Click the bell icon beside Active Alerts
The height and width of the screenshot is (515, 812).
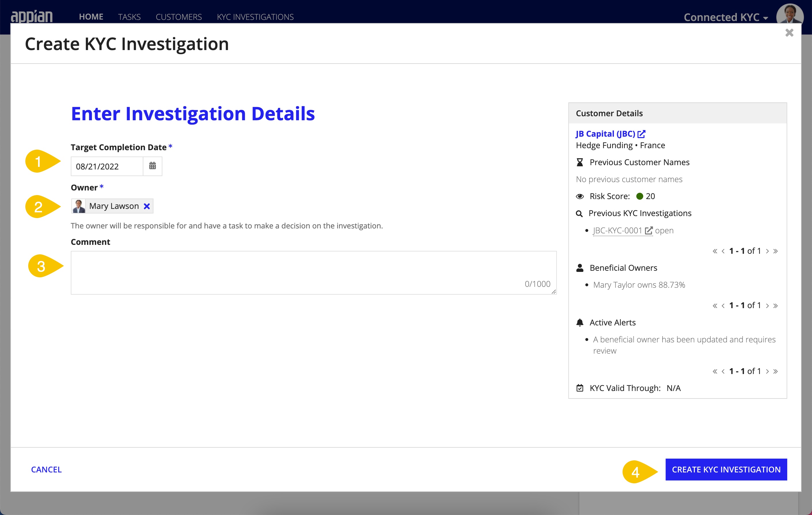pyautogui.click(x=580, y=323)
